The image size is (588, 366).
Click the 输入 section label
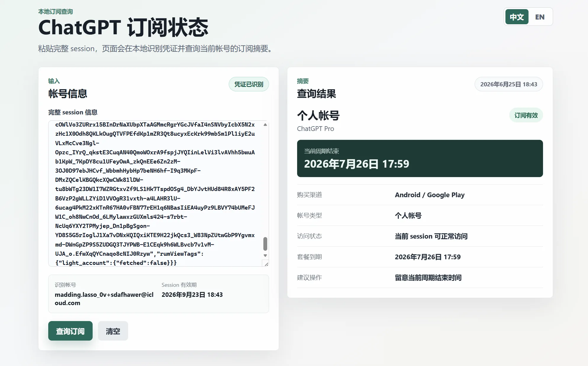(54, 81)
